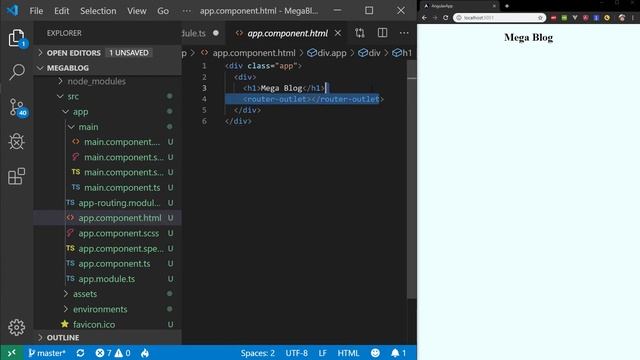Open the Debug view in activity bar
Image resolution: width=640 pixels, height=360 pixels.
click(x=16, y=142)
